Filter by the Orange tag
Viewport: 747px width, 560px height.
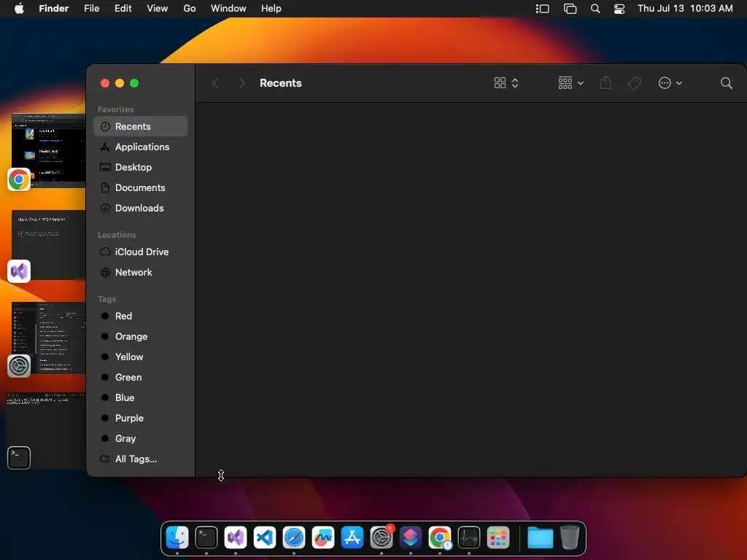[x=141, y=337]
